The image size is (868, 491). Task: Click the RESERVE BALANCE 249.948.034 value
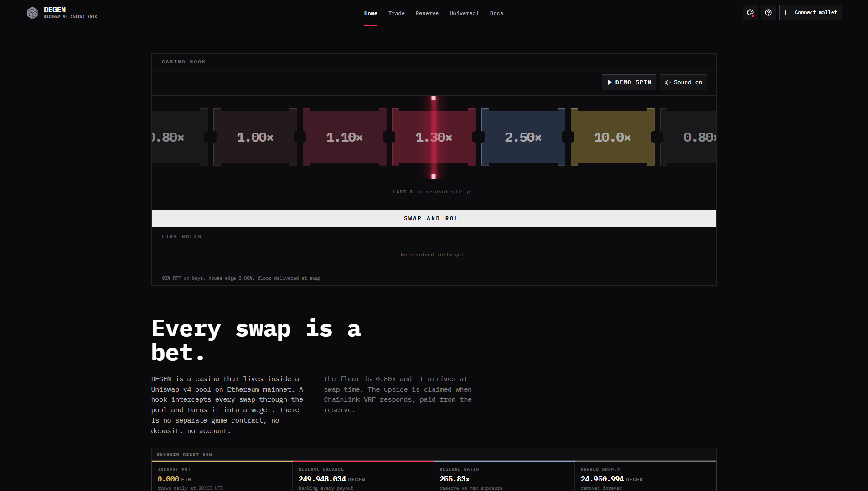(x=331, y=479)
